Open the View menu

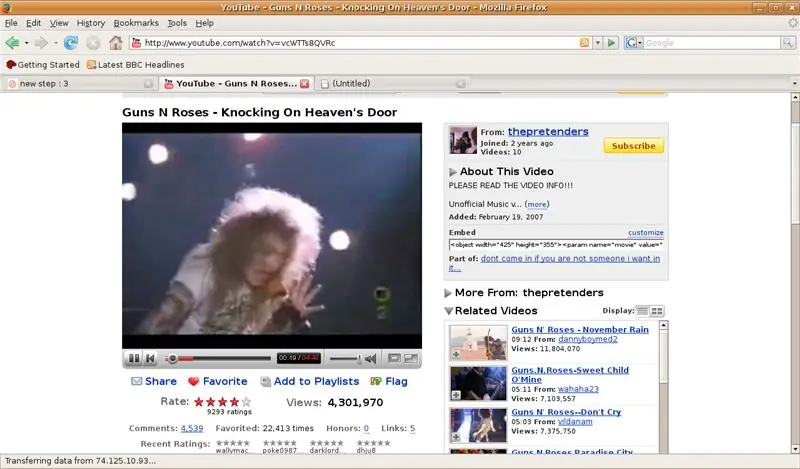pos(59,23)
